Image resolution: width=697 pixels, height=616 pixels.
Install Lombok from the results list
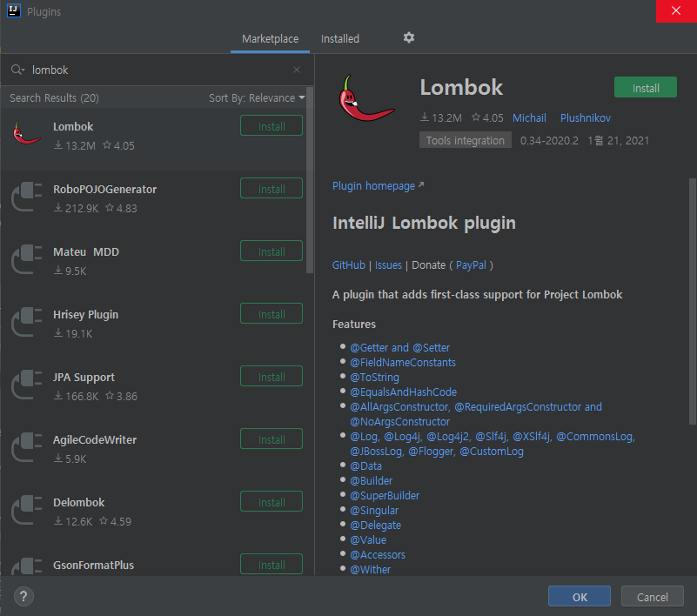click(x=271, y=126)
